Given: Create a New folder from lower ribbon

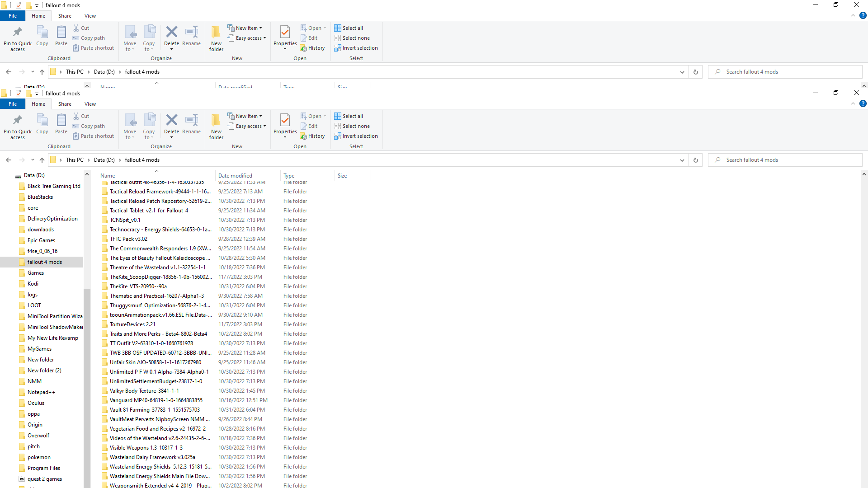Looking at the screenshot, I should 216,127.
